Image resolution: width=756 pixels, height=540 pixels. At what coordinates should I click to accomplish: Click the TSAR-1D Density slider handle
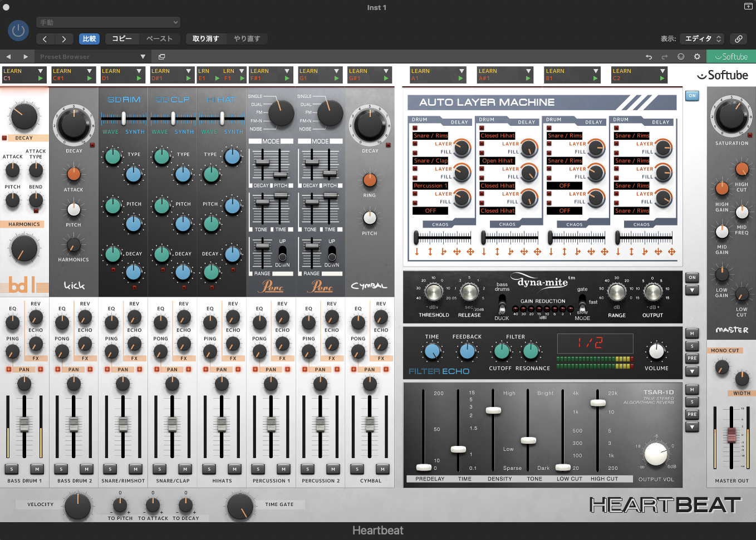493,410
